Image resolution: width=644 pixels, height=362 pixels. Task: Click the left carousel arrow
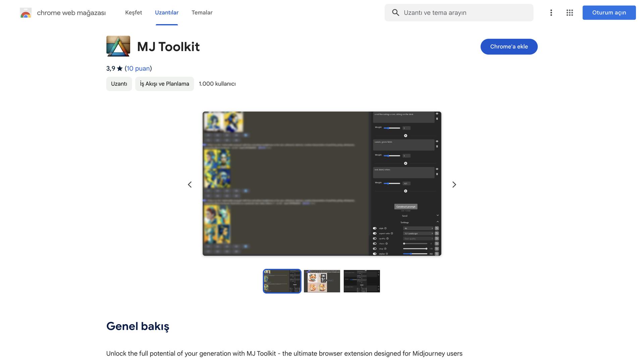pos(190,184)
